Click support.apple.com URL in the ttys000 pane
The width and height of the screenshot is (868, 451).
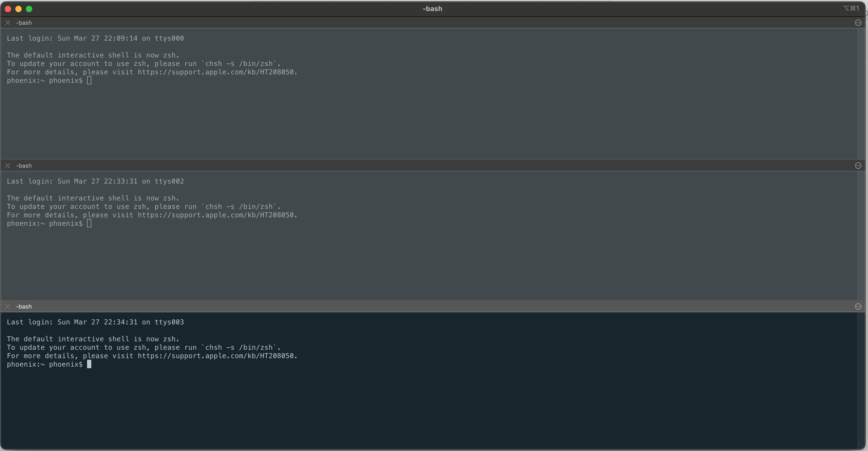pos(216,72)
